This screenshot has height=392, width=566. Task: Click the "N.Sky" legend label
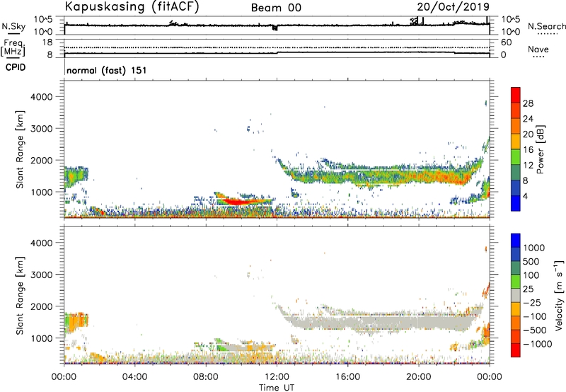[13, 26]
